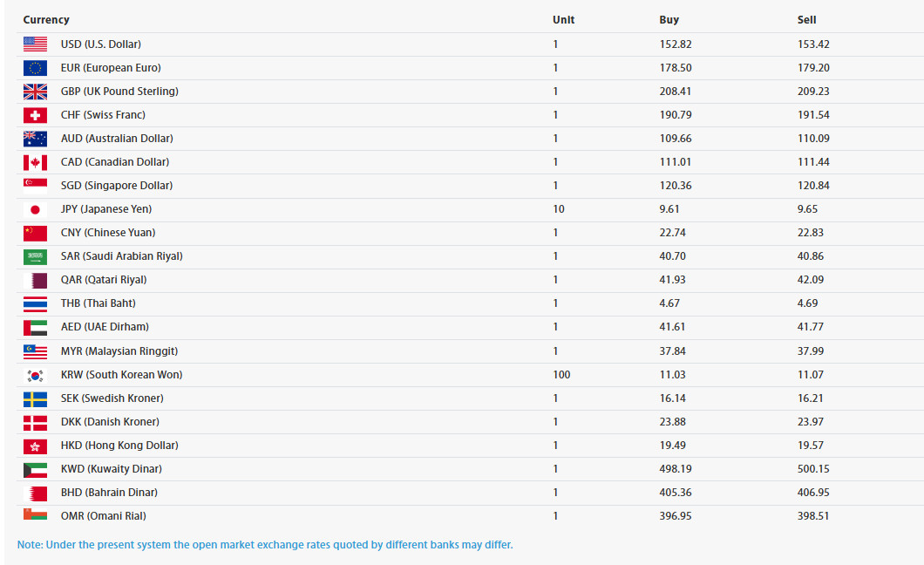924x565 pixels.
Task: Click the THB (Thai Baht) label
Action: pyautogui.click(x=98, y=303)
